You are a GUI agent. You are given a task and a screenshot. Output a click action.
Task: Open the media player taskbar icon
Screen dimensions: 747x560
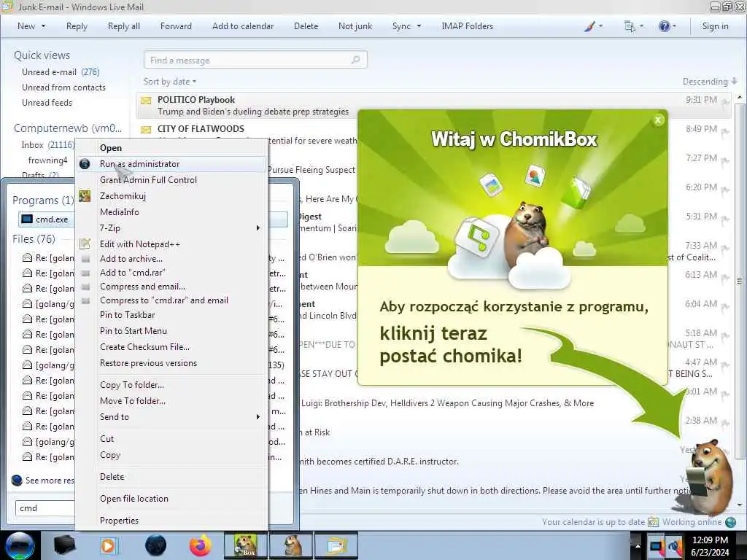click(109, 545)
